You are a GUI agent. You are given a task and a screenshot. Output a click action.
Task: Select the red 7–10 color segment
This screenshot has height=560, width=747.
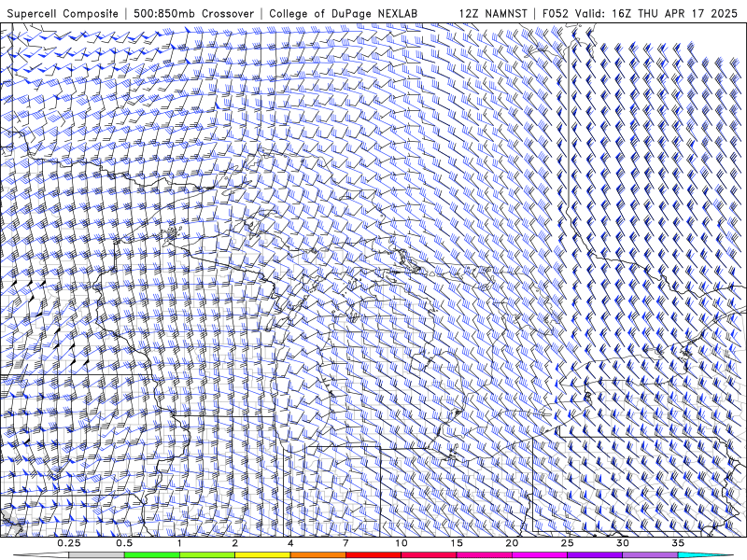click(373, 555)
